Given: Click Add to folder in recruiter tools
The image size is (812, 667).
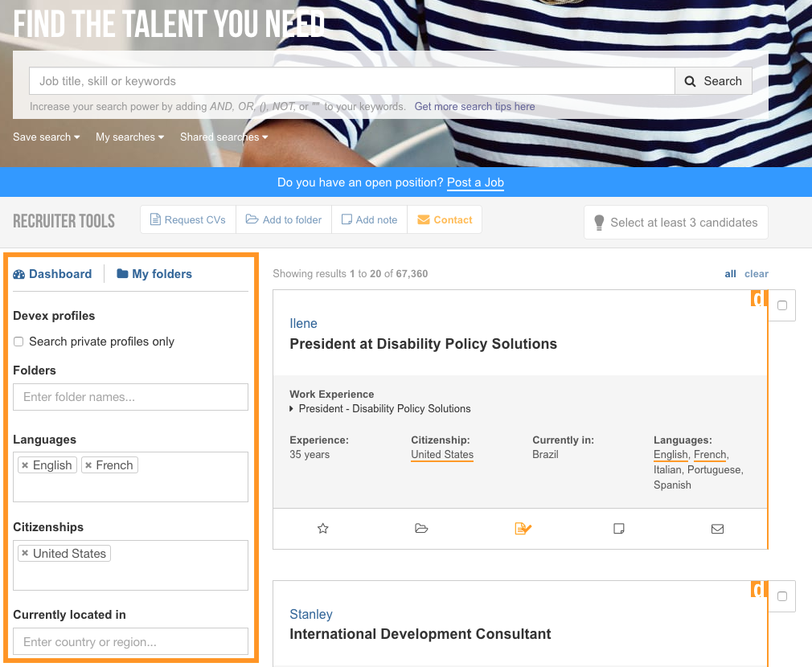Looking at the screenshot, I should tap(284, 220).
